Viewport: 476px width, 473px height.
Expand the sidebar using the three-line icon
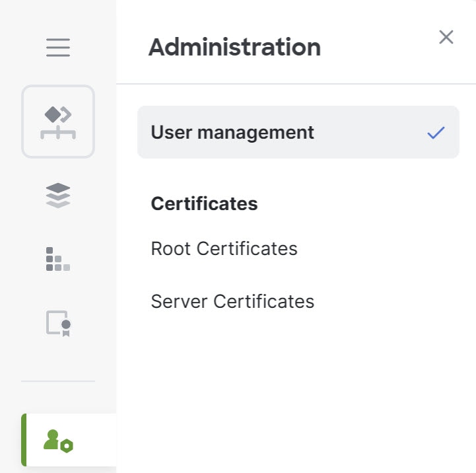(58, 48)
